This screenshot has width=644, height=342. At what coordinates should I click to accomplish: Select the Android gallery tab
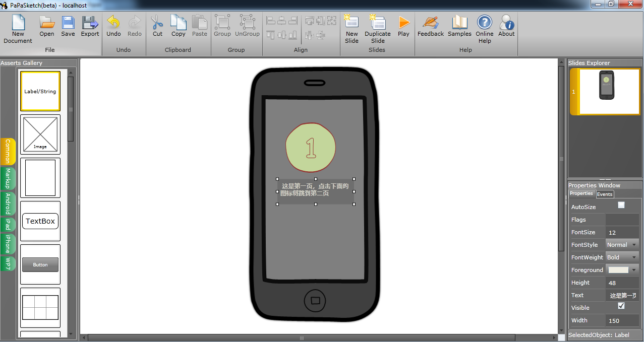click(x=8, y=204)
